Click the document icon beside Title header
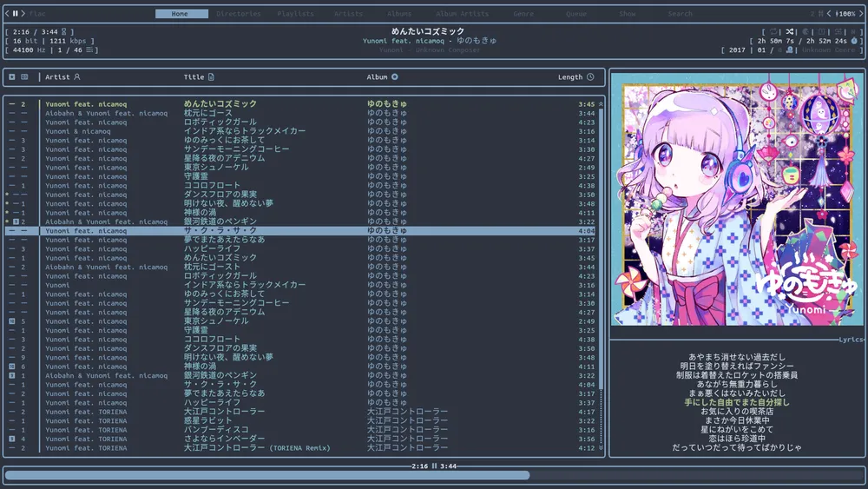868x489 pixels. pos(211,77)
